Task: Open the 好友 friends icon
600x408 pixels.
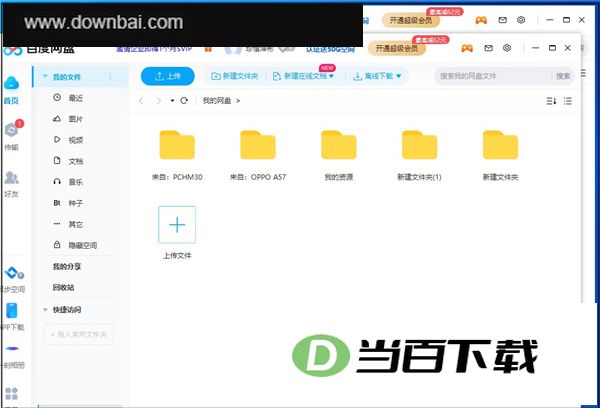Action: [11, 178]
